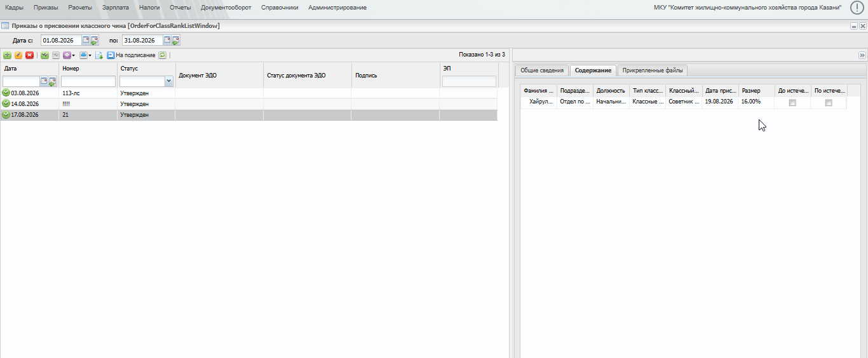Click the 'Советник ...' class rank cell

click(x=684, y=102)
